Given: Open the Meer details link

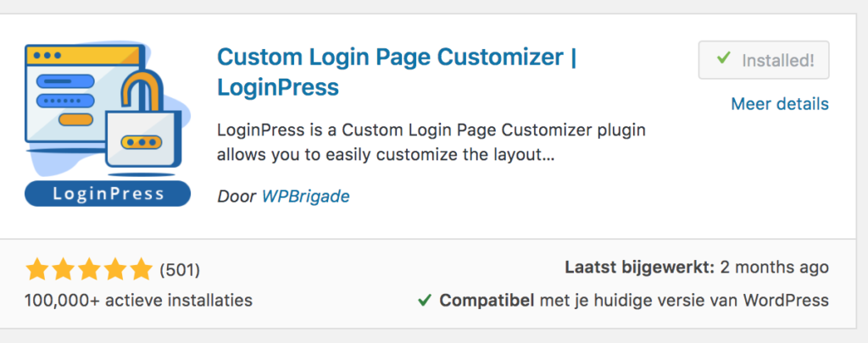Looking at the screenshot, I should 780,104.
